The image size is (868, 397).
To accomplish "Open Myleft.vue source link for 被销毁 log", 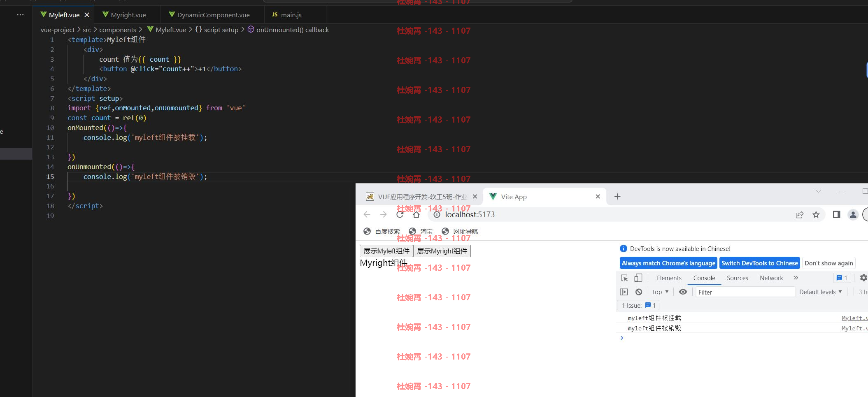I will [x=854, y=328].
